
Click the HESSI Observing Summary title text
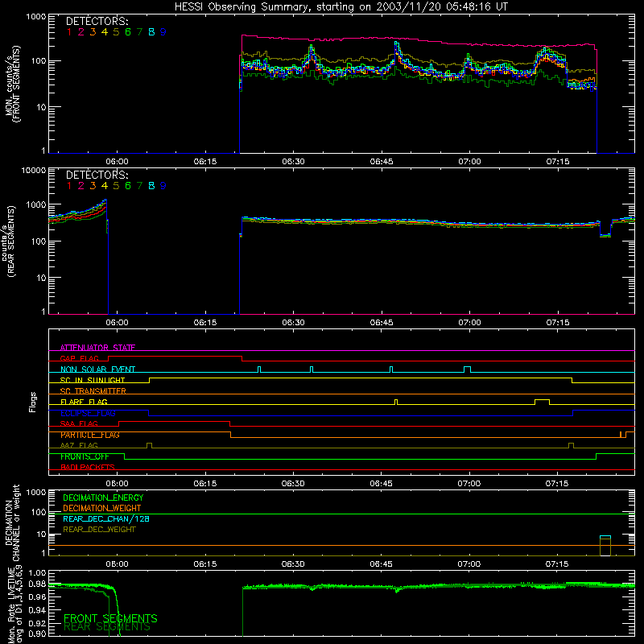coord(341,7)
